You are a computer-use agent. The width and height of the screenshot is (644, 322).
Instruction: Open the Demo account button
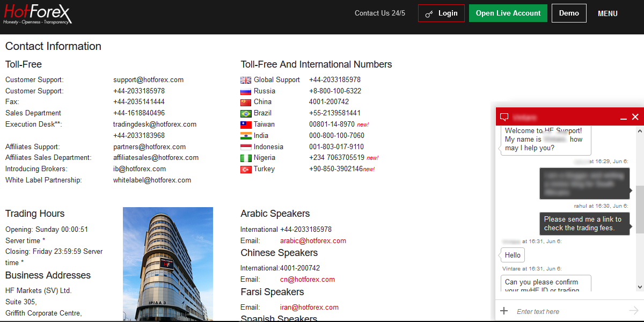pyautogui.click(x=569, y=13)
